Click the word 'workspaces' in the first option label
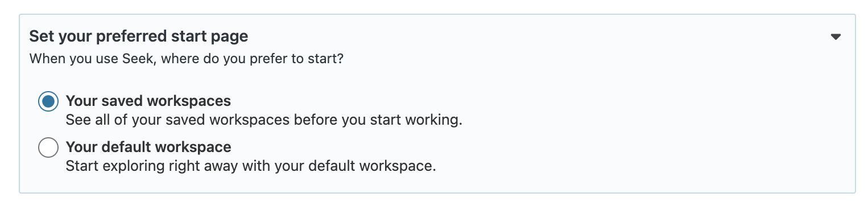 point(189,101)
